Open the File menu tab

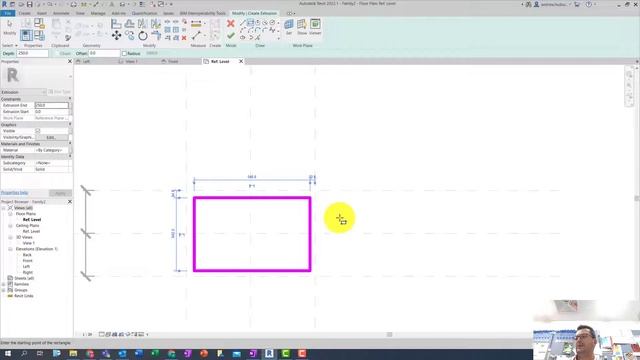coord(8,13)
